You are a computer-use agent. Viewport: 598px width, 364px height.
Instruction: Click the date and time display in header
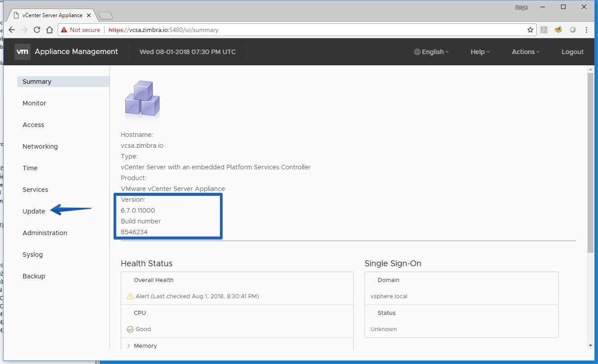coord(187,52)
